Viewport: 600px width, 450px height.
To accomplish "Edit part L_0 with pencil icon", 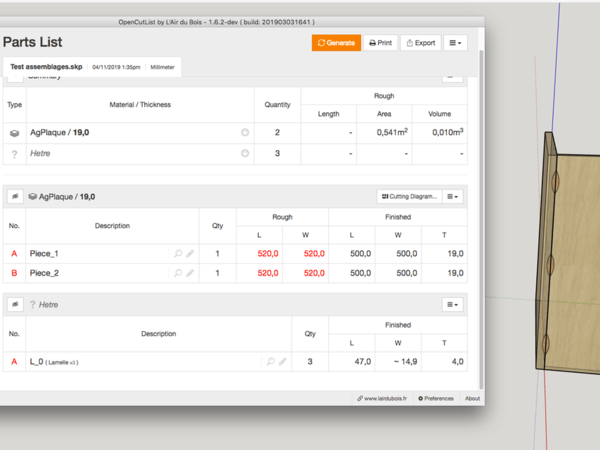I will [283, 361].
